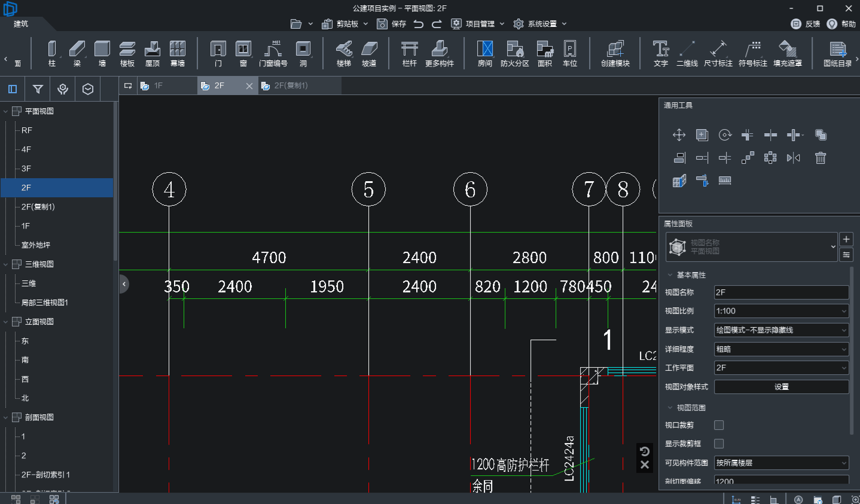Click the linear array tool in 通用工具
860x504 pixels.
click(x=748, y=158)
